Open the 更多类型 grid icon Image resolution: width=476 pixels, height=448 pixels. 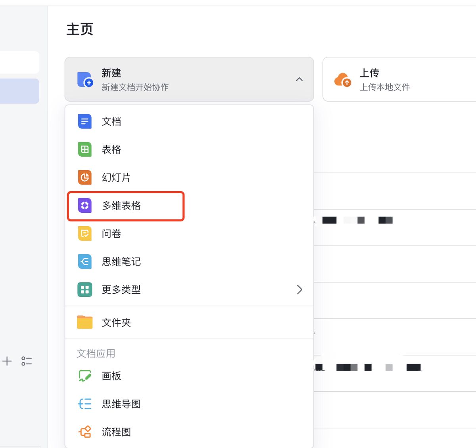(x=84, y=290)
